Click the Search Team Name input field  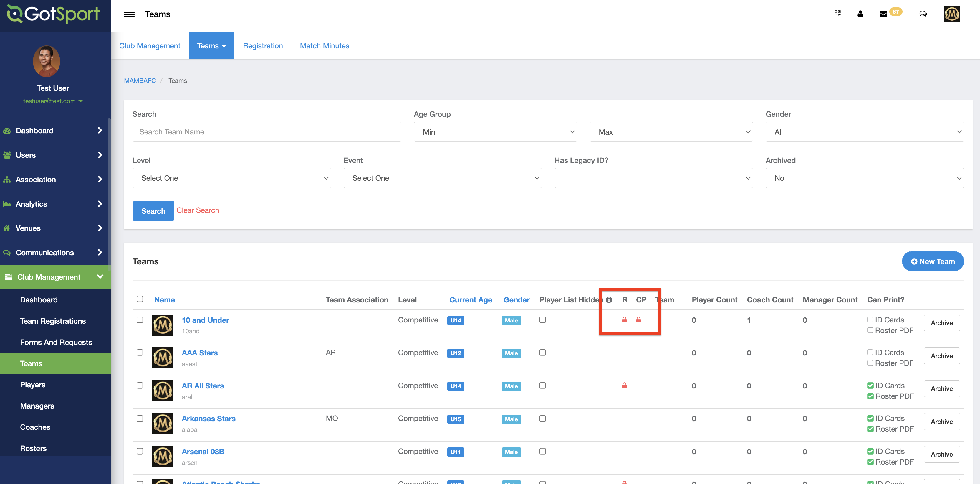tap(267, 132)
